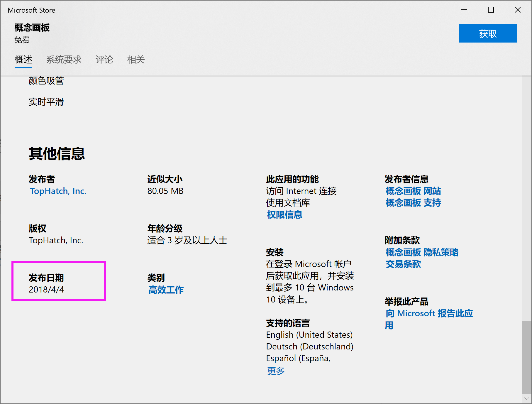Image resolution: width=532 pixels, height=404 pixels.
Task: Click the vertical scrollbar thumb
Action: (x=527, y=357)
